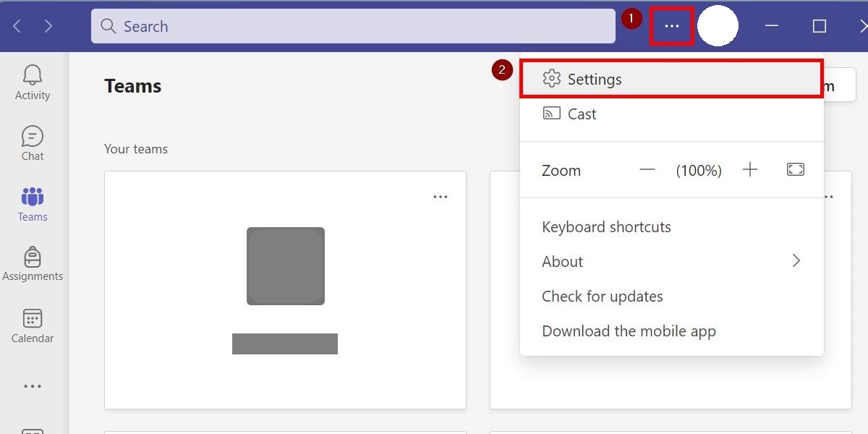The image size is (868, 434).
Task: Open more options for the first team card
Action: click(x=441, y=196)
